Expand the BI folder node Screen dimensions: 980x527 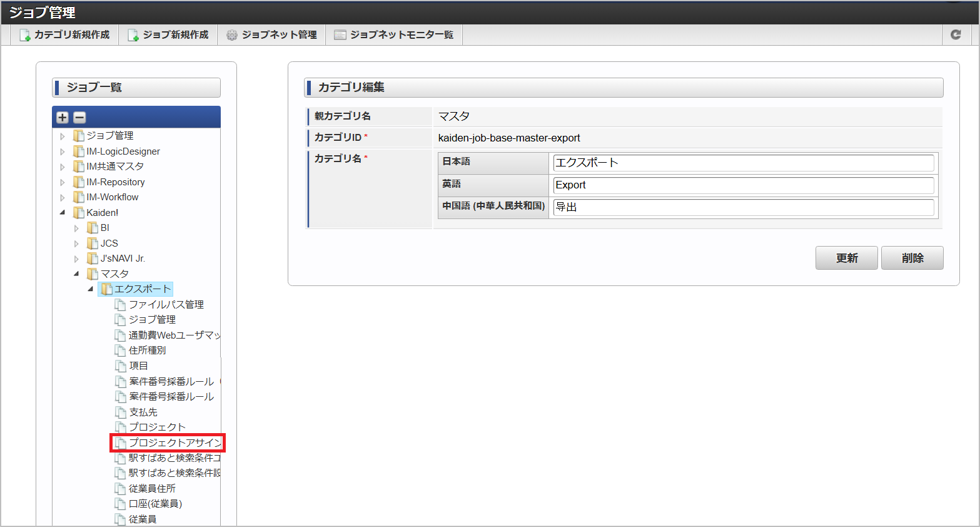click(x=76, y=228)
